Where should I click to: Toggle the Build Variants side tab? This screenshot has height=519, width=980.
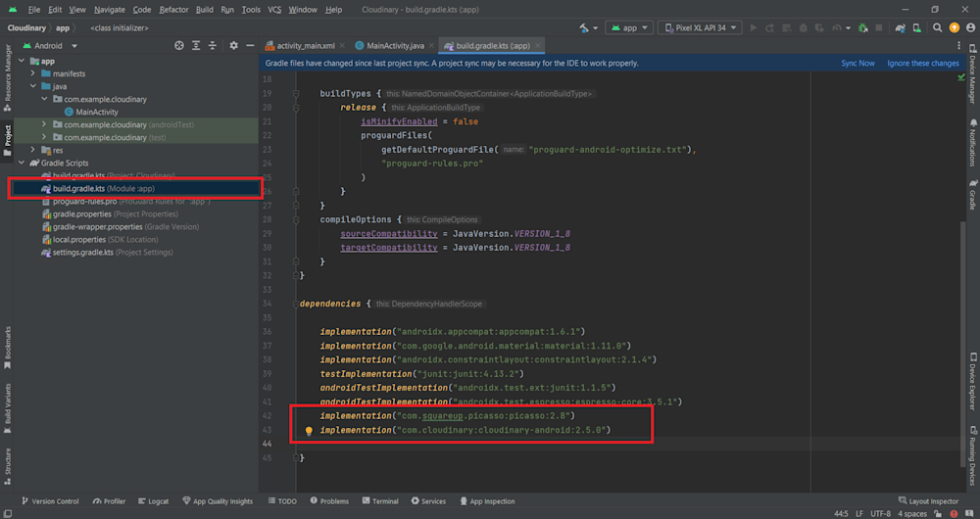7,407
